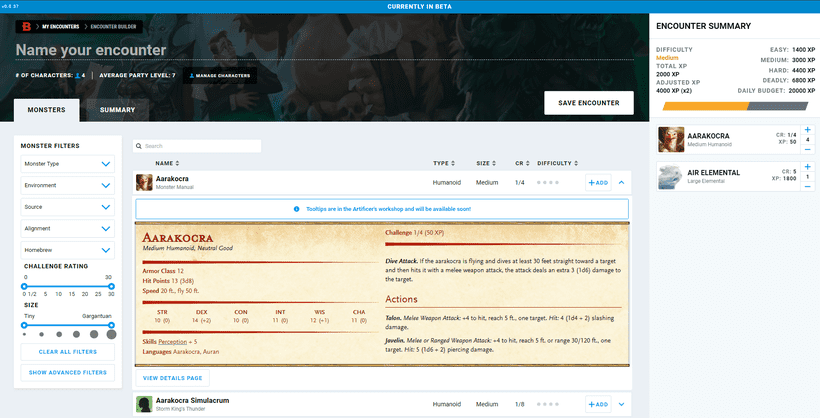Open the D&D Beyond logo home link
The height and width of the screenshot is (418, 820).
click(x=26, y=27)
